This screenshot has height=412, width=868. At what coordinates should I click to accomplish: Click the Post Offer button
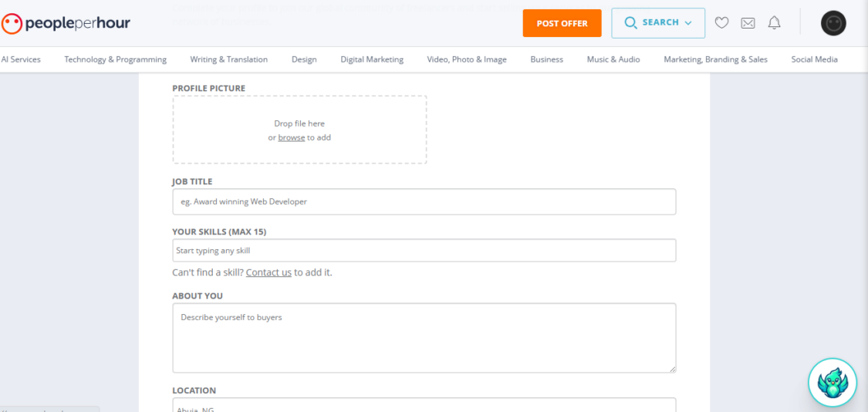[x=562, y=23]
